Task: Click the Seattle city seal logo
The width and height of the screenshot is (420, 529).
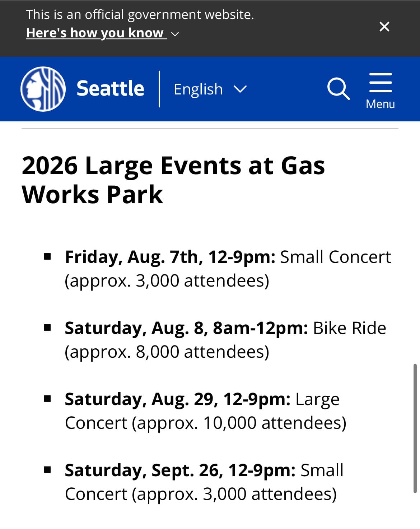Action: [43, 89]
